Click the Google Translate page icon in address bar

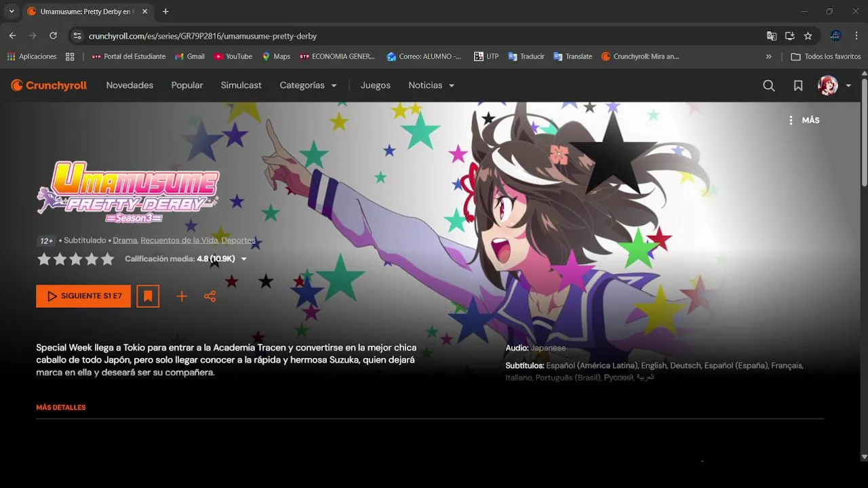[772, 36]
